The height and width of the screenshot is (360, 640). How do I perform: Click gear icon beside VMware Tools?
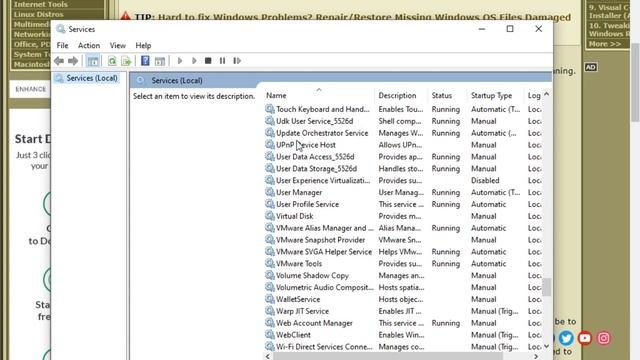coord(269,263)
